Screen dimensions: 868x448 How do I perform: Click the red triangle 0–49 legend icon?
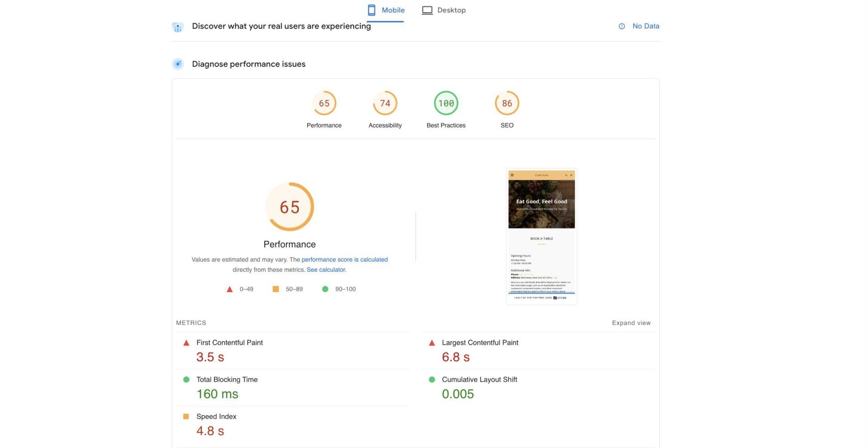[x=230, y=289]
